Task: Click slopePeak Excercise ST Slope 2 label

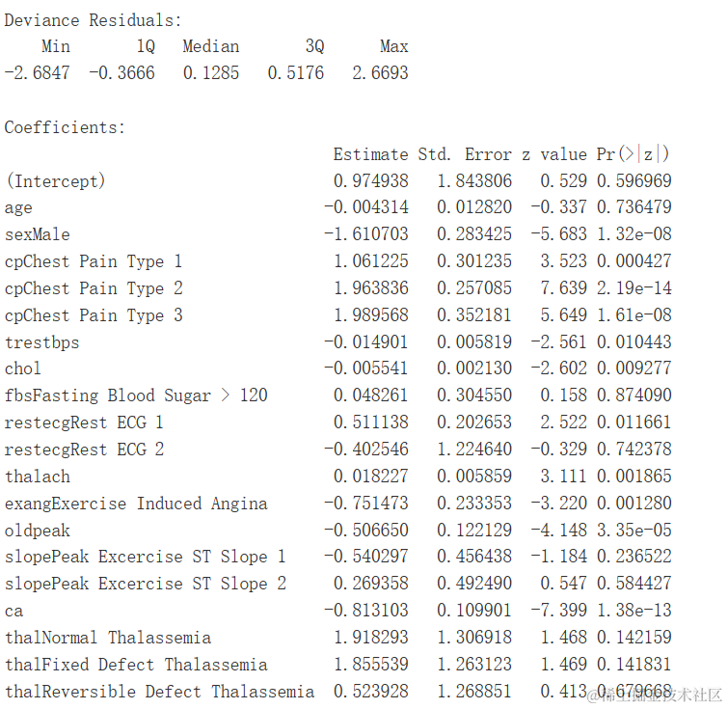Action: click(146, 584)
